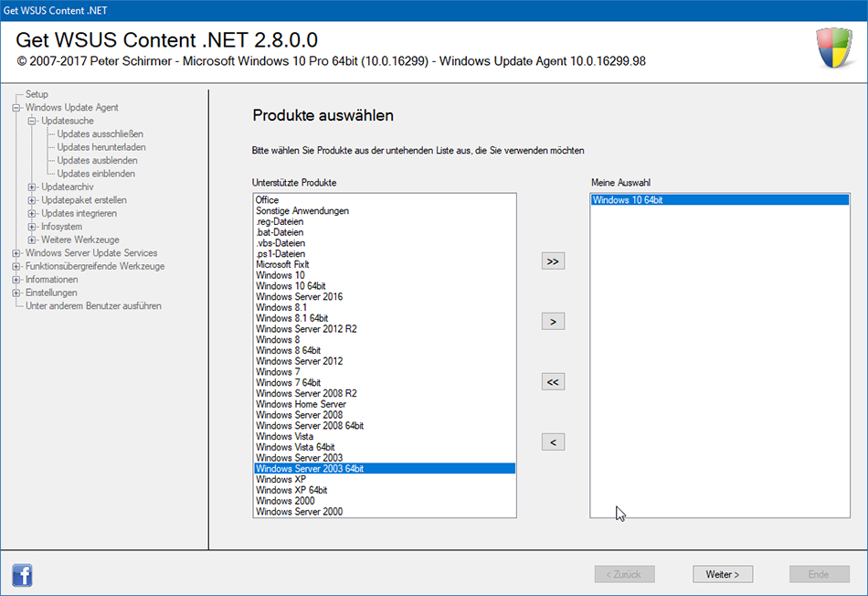The image size is (868, 596).
Task: Select Windows 7 64bit in the list
Action: (x=385, y=383)
